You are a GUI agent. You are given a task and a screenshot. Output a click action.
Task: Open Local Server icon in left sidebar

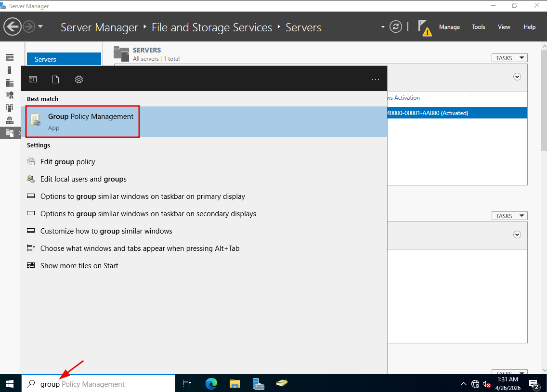pyautogui.click(x=10, y=70)
